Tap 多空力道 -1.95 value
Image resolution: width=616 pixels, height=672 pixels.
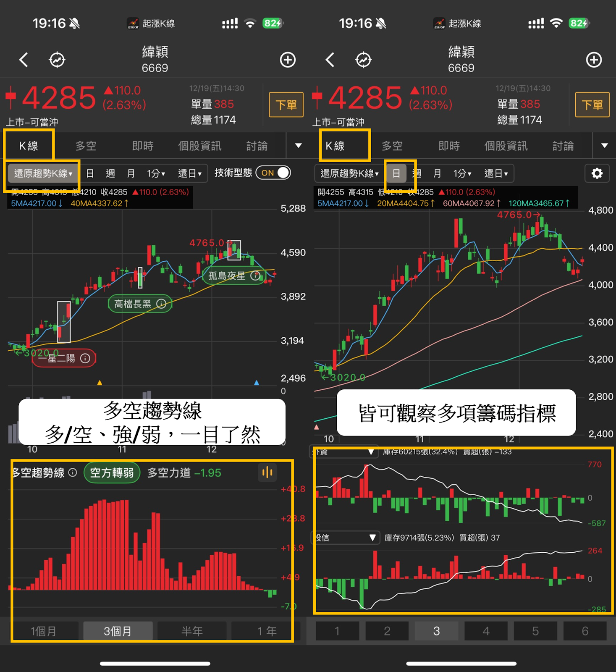[184, 473]
